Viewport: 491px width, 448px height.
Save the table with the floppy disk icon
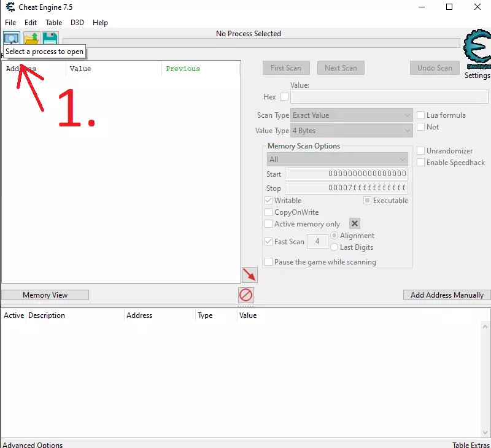tap(50, 39)
